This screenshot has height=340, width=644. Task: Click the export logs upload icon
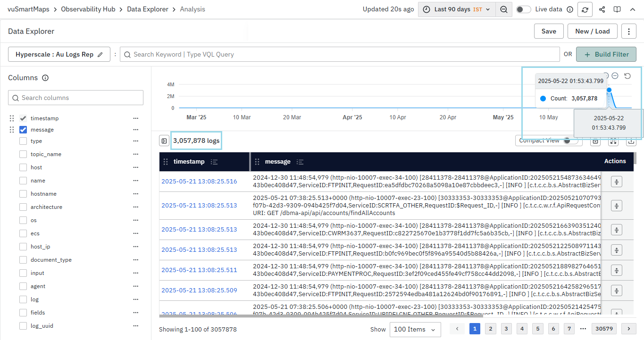click(x=631, y=141)
